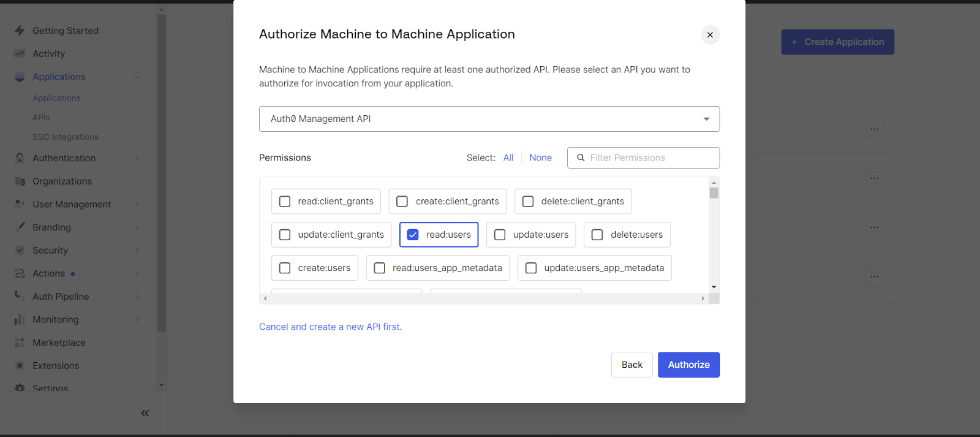Click the Back button
The height and width of the screenshot is (437, 980).
(632, 365)
